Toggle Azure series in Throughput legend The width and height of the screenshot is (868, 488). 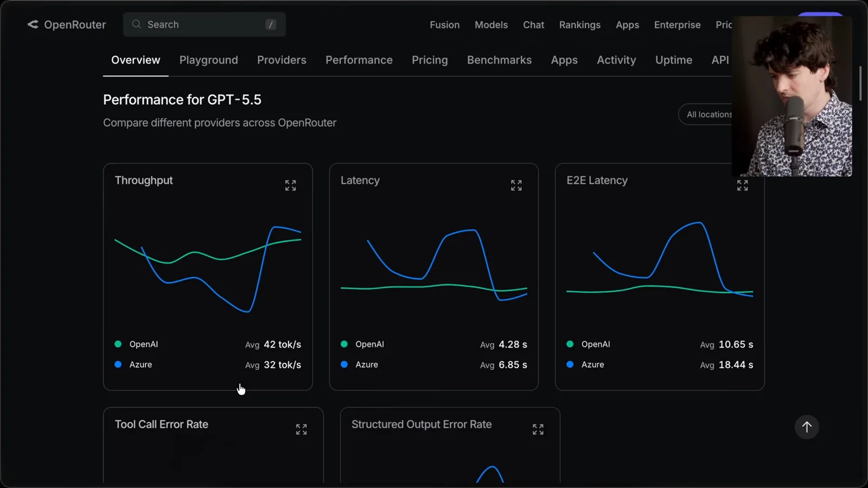tap(133, 364)
